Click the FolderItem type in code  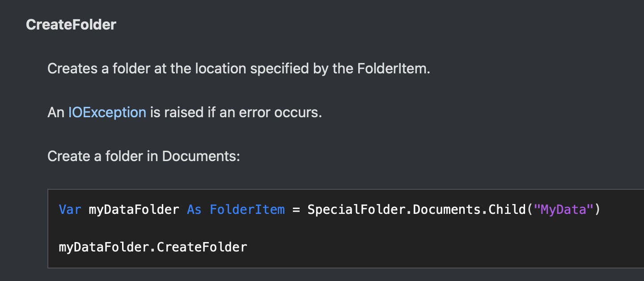pyautogui.click(x=247, y=209)
